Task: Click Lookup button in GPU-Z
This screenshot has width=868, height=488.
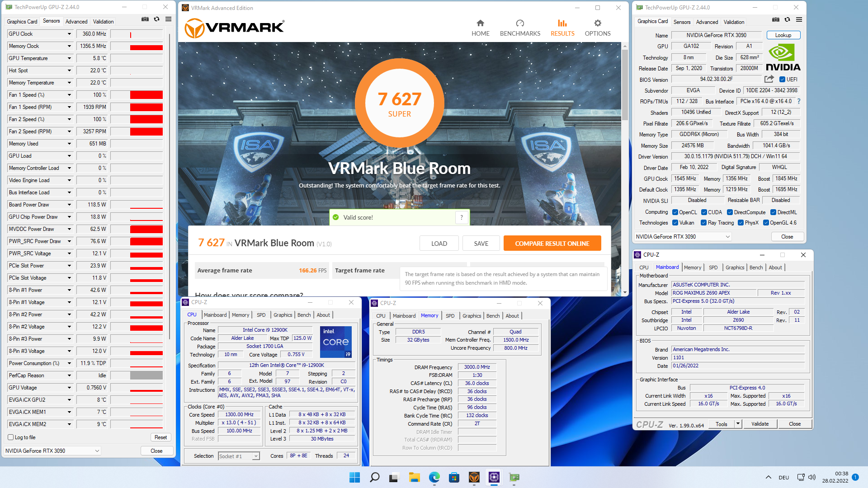Action: point(783,35)
